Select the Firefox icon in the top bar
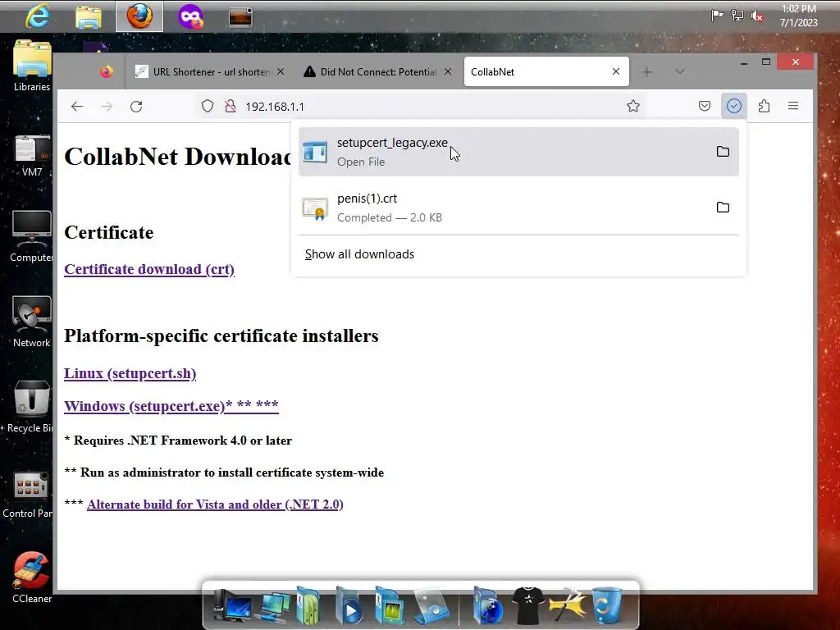The height and width of the screenshot is (630, 840). [x=139, y=16]
